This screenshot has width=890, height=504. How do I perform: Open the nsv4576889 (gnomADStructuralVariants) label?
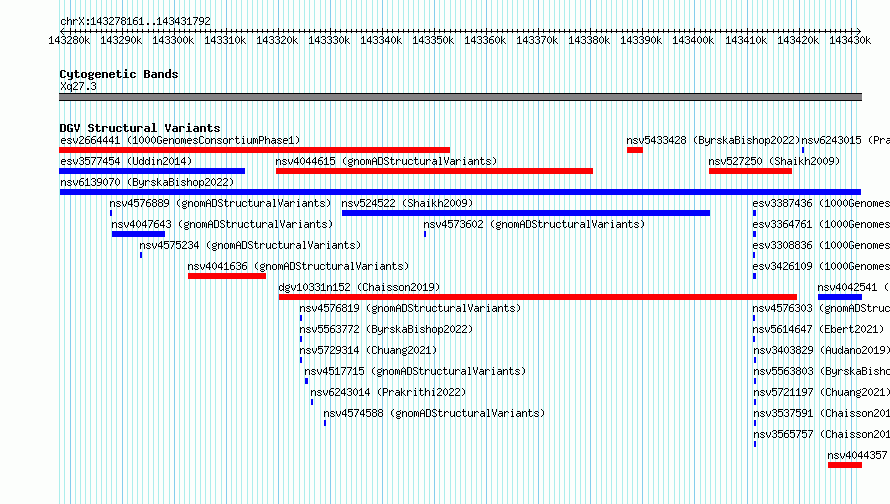(220, 203)
